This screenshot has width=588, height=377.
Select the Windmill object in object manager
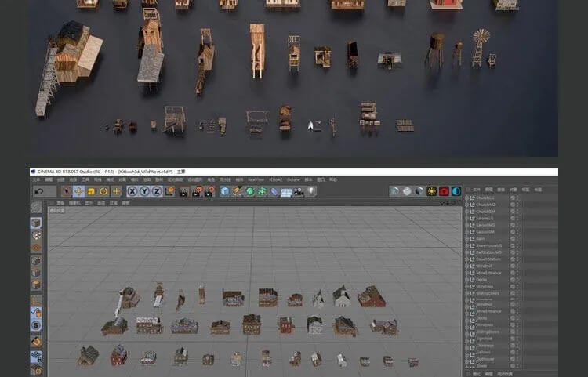pos(485,266)
